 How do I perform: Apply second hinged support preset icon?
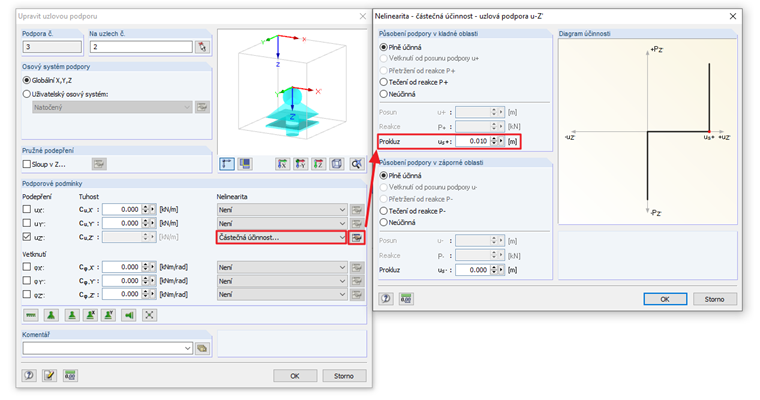point(72,315)
